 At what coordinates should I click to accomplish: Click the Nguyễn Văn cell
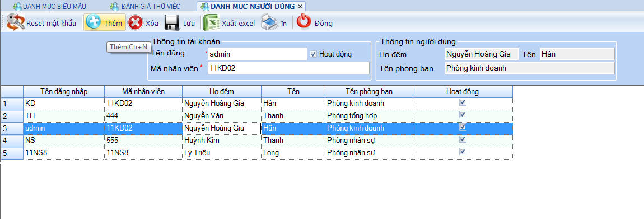[222, 116]
